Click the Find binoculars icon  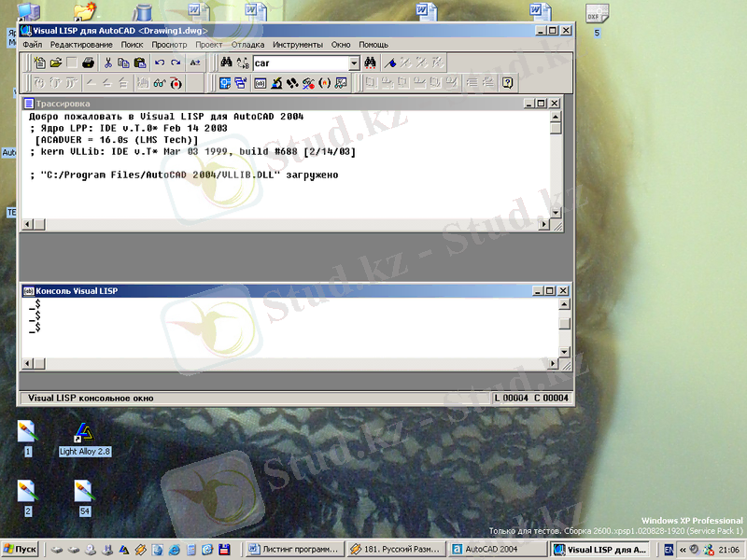coord(226,63)
